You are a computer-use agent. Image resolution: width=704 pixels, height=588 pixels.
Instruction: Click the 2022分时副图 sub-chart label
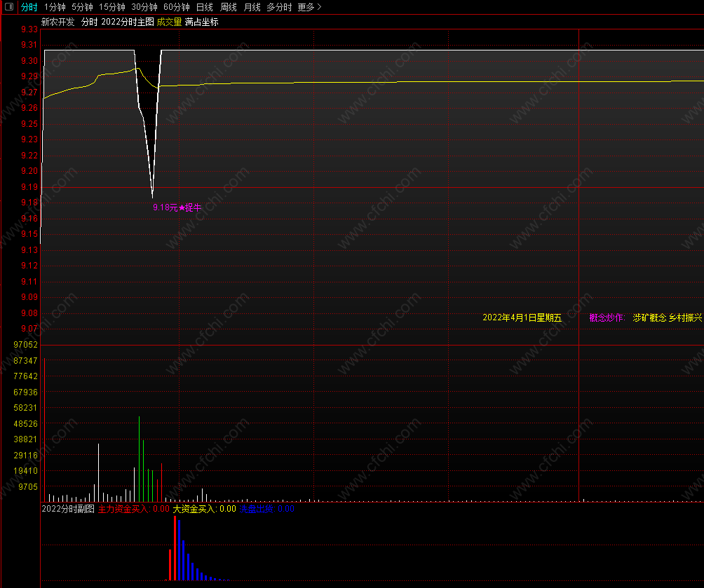coord(68,509)
